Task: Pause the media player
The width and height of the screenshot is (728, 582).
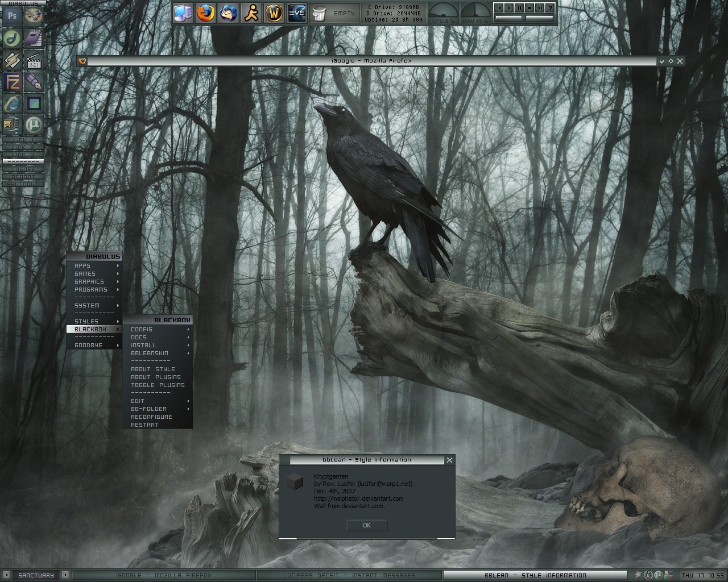Action: tap(519, 8)
